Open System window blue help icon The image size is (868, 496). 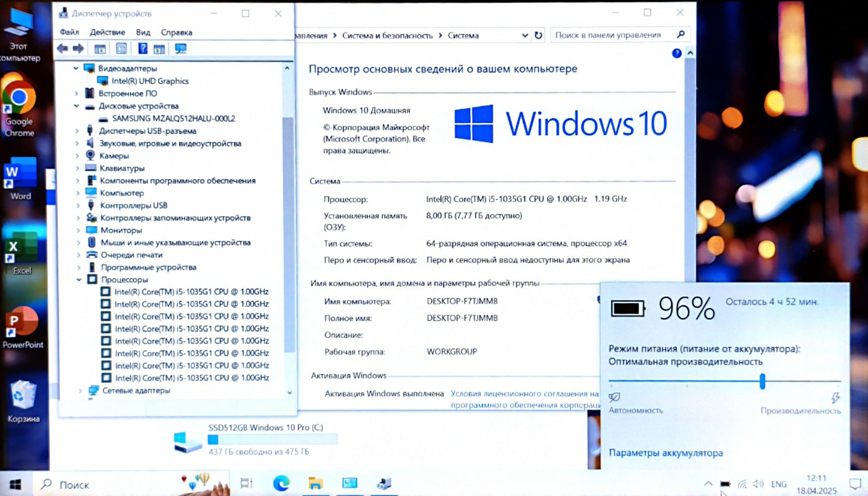(676, 53)
